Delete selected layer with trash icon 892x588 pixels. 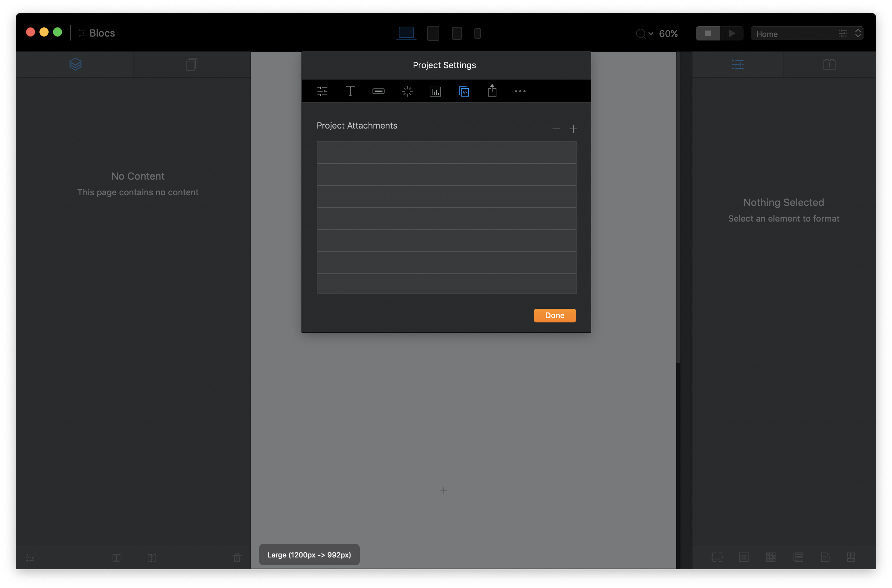pos(237,557)
